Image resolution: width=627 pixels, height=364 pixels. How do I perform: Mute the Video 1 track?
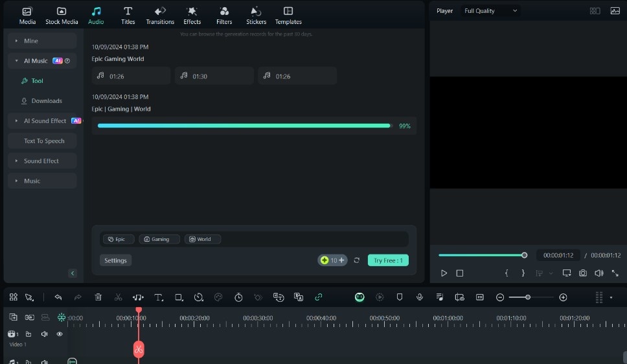tap(45, 334)
